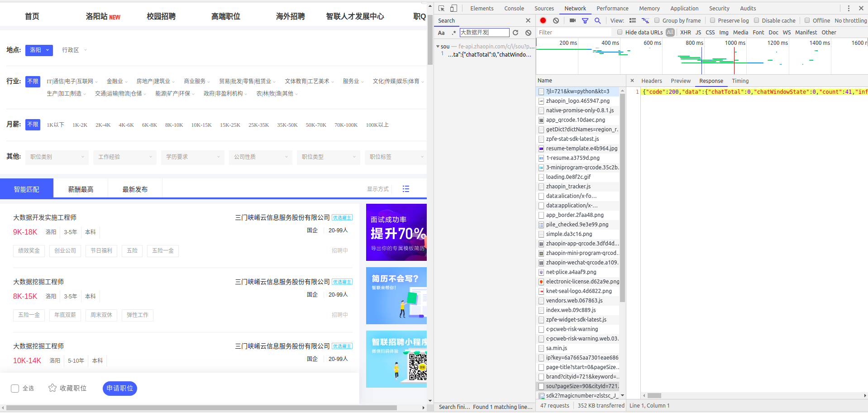The image size is (868, 413).
Task: Click the network search magnifier icon
Action: tap(598, 20)
